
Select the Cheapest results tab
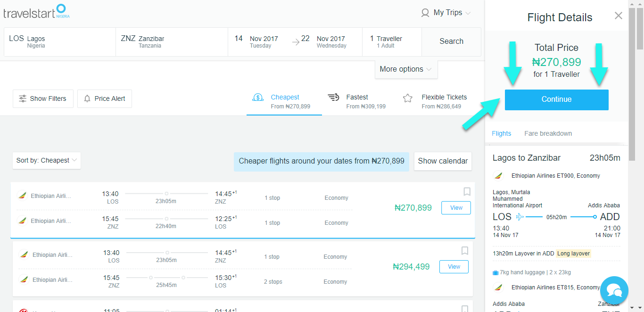click(x=284, y=101)
